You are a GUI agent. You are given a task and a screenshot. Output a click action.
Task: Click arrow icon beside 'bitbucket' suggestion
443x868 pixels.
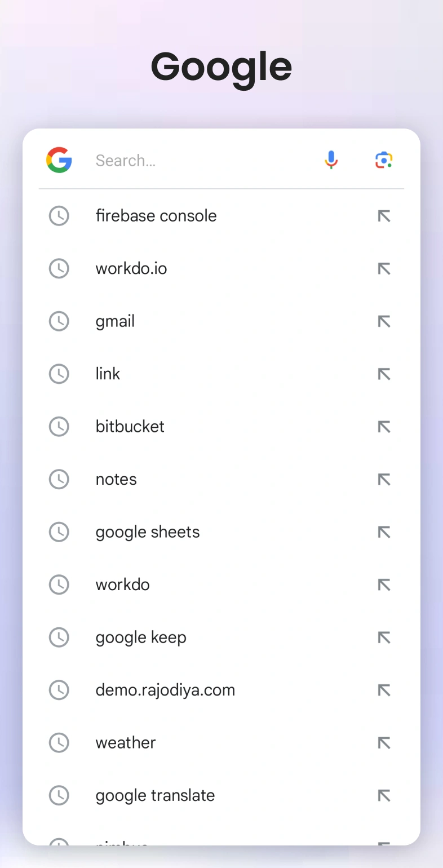tap(384, 427)
